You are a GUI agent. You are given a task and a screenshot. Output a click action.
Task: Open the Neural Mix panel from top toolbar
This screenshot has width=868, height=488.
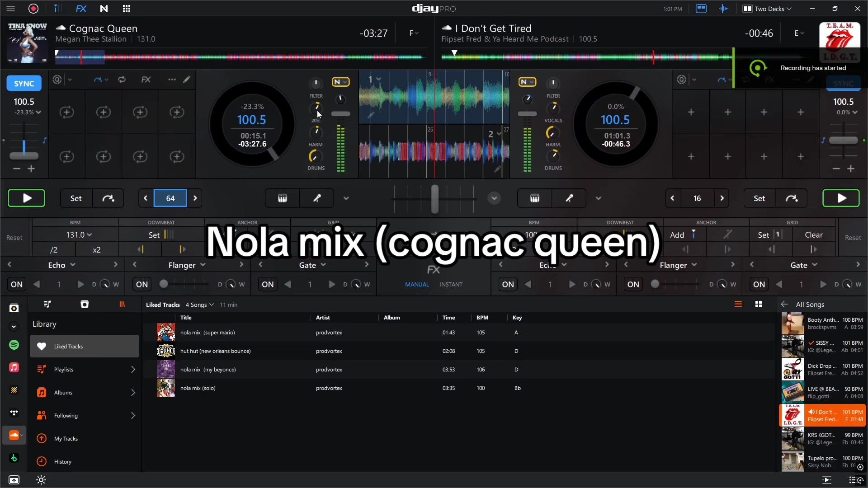click(104, 9)
